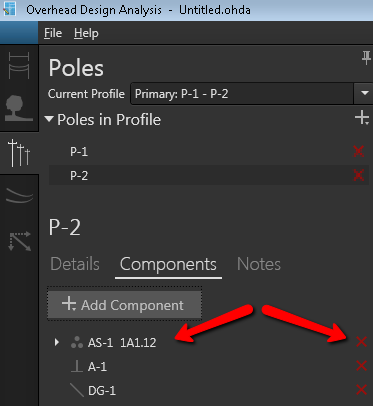
Task: Click the Add Component button
Action: (125, 305)
